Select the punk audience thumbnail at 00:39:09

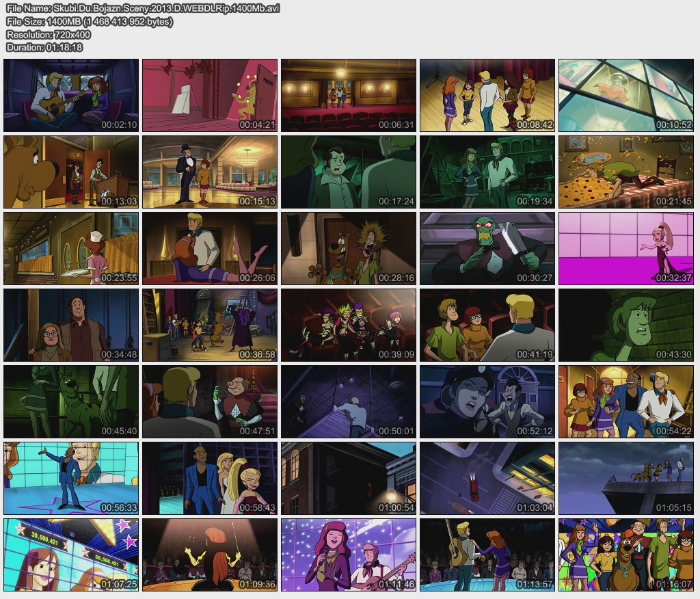[348, 325]
